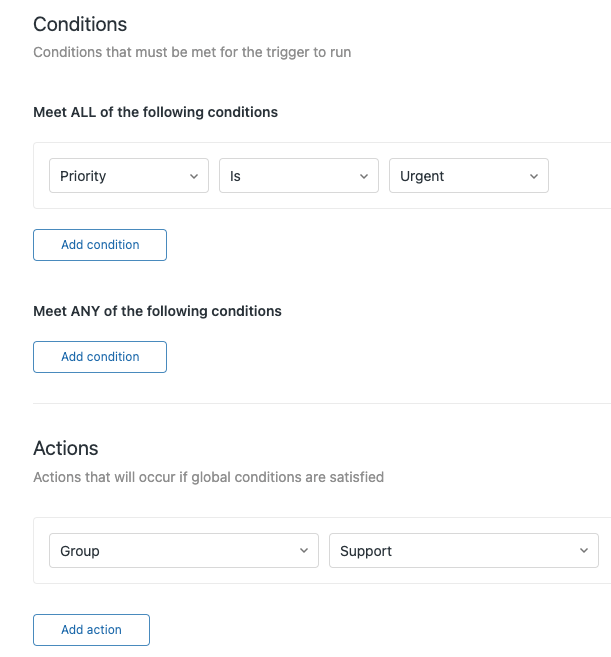Click the 'Conditions that must be met' description
Image resolution: width=611 pixels, height=657 pixels.
pos(192,52)
